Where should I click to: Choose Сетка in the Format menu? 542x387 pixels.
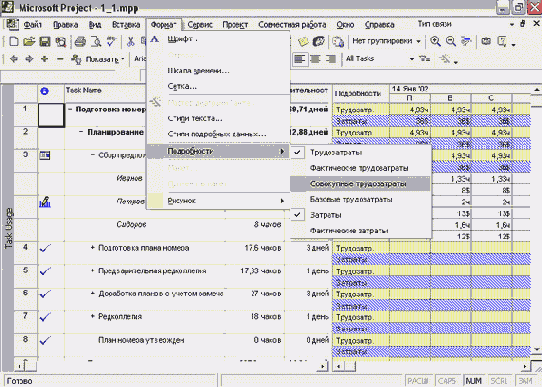218,86
